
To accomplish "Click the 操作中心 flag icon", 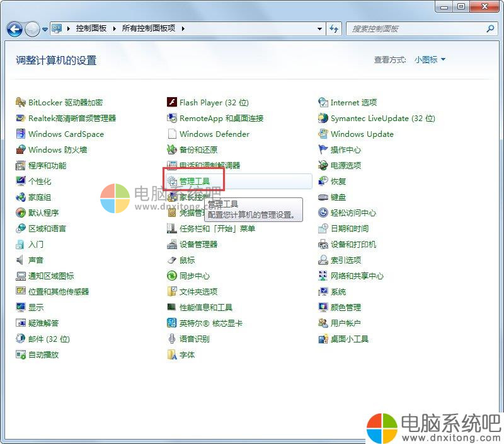I will pos(323,150).
